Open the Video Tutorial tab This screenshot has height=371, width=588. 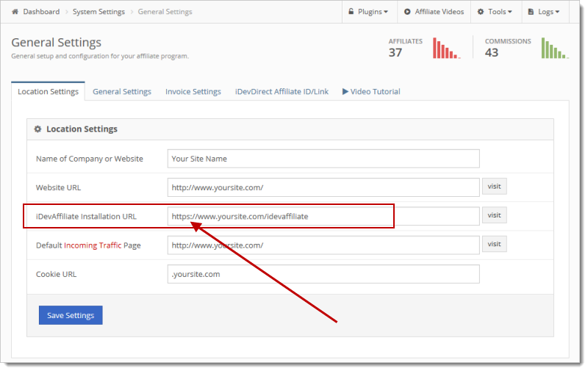(371, 91)
